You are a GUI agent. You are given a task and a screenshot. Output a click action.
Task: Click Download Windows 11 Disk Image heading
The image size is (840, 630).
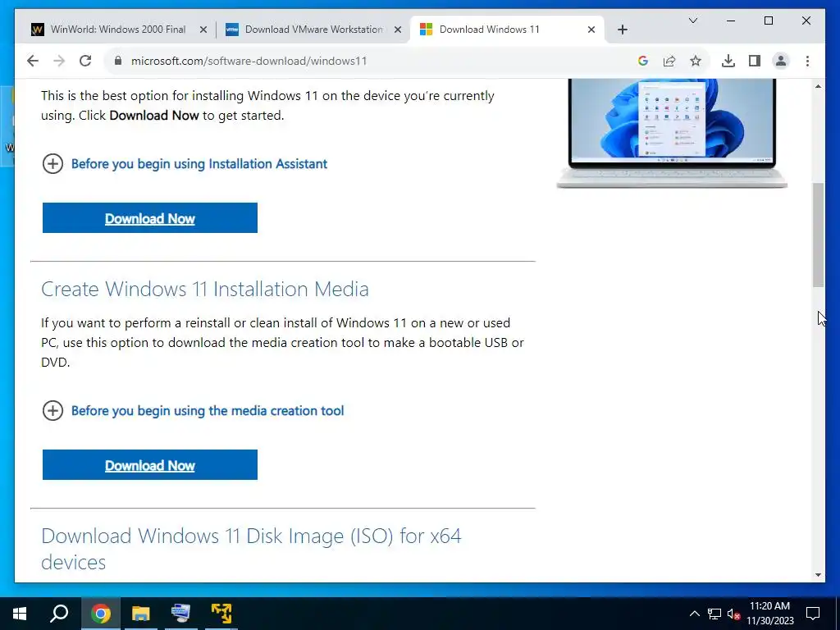[x=251, y=549]
